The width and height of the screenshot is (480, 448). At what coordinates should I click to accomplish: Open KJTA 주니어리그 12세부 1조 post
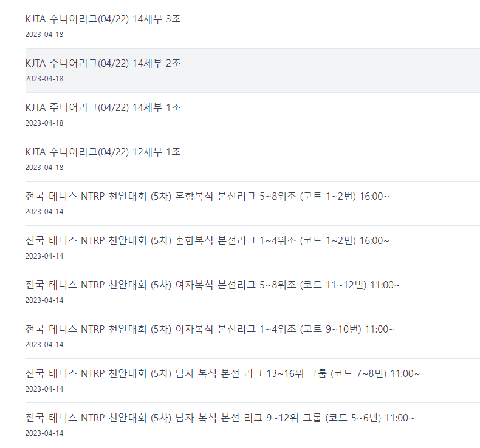(103, 152)
